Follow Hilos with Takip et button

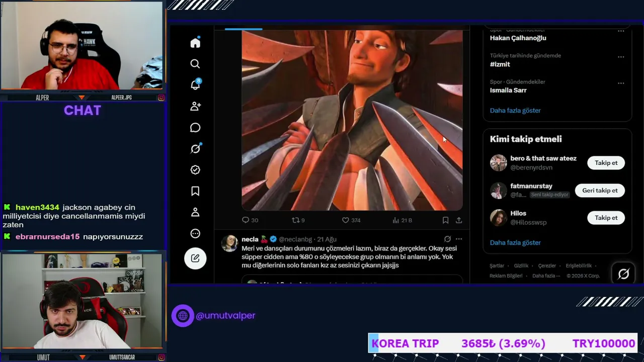(606, 218)
